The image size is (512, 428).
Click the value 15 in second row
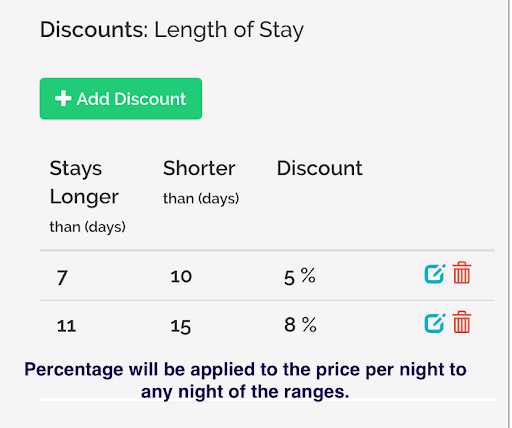click(x=180, y=326)
